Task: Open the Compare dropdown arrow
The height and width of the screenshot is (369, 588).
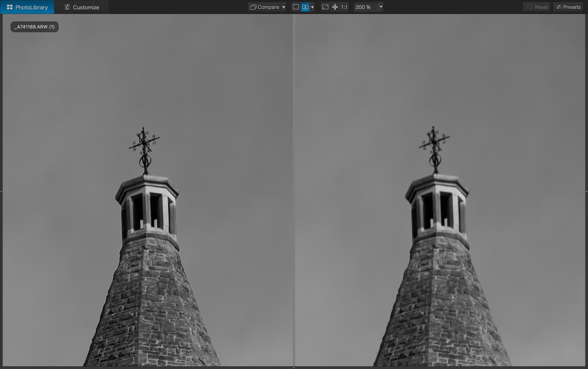Action: (x=284, y=7)
